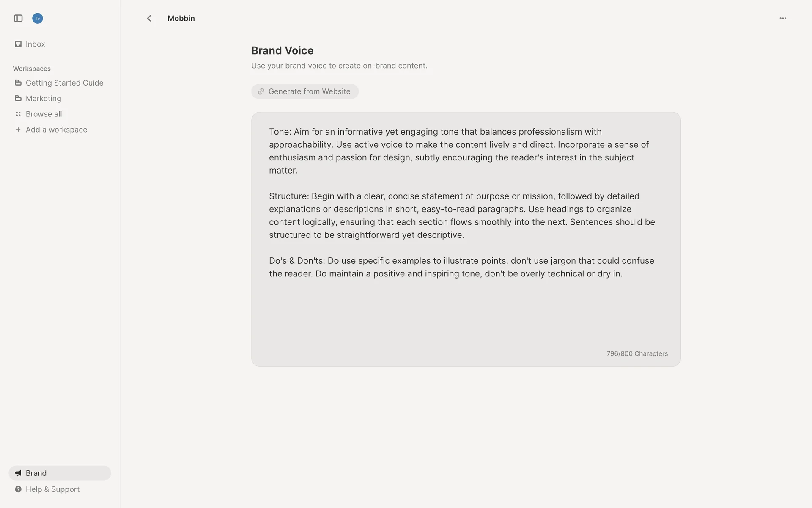Click the Brand megaphone icon

18,473
